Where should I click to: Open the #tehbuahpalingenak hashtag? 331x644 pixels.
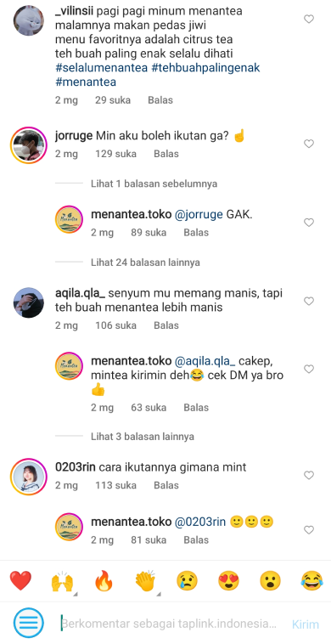(206, 68)
